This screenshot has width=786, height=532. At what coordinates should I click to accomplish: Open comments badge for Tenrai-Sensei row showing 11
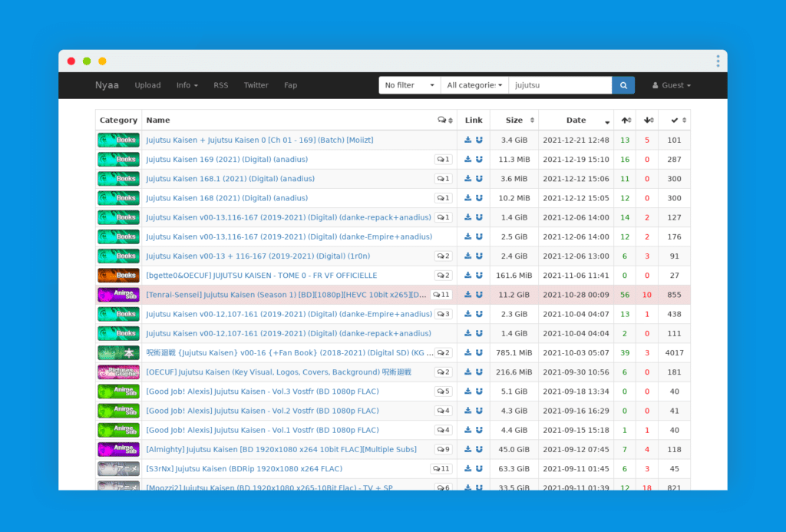point(441,295)
